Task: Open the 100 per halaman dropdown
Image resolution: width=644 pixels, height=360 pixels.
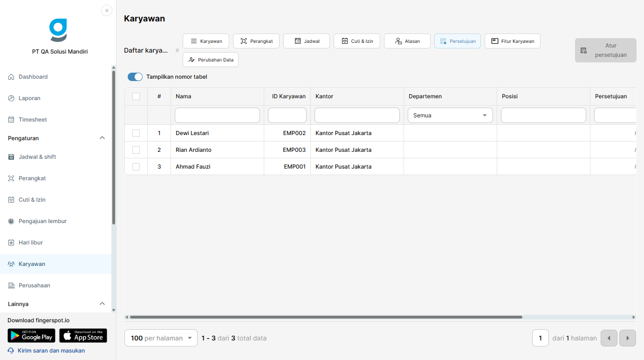Action: tap(161, 338)
